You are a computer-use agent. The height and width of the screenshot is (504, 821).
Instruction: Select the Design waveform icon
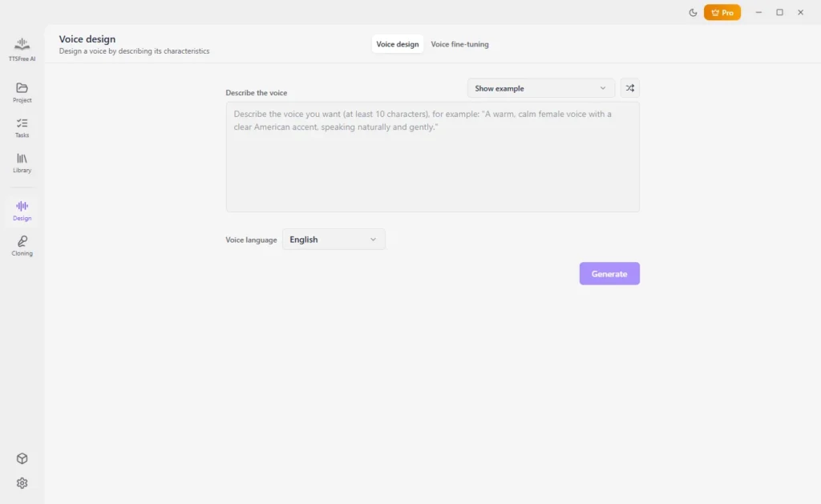tap(22, 206)
